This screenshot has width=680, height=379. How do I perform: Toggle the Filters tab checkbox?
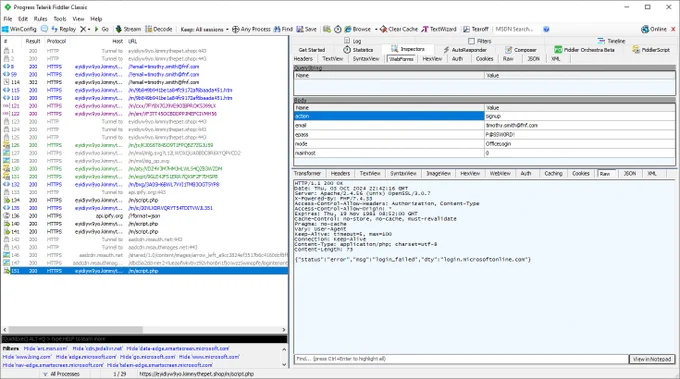[x=471, y=41]
